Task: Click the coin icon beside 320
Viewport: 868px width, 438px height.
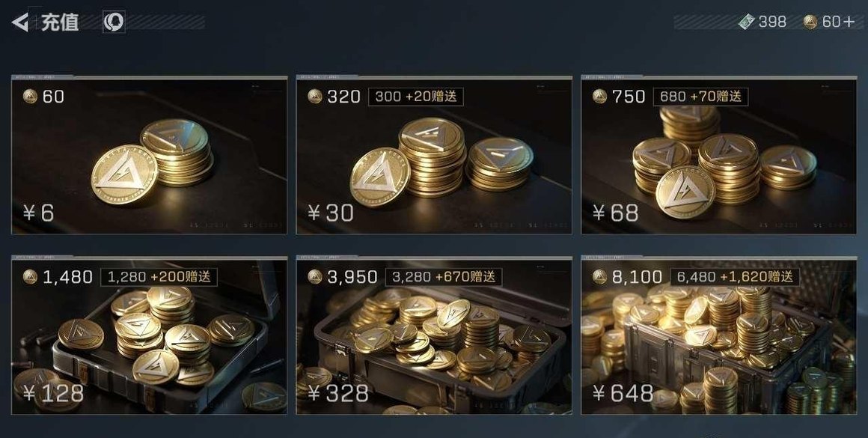Action: tap(315, 97)
